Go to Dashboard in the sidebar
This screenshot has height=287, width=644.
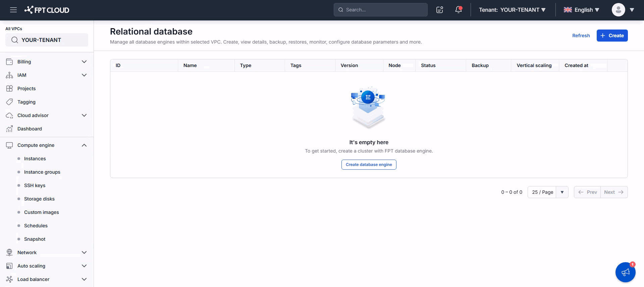pyautogui.click(x=30, y=129)
